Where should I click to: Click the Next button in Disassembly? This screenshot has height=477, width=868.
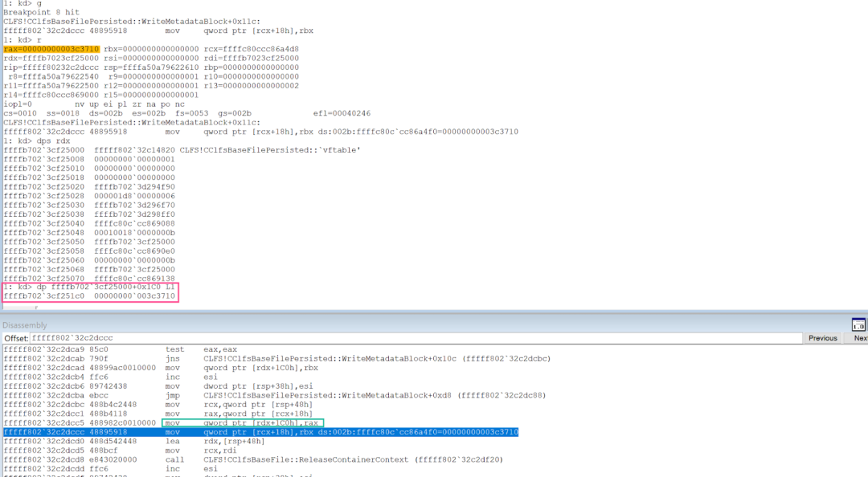pyautogui.click(x=860, y=338)
